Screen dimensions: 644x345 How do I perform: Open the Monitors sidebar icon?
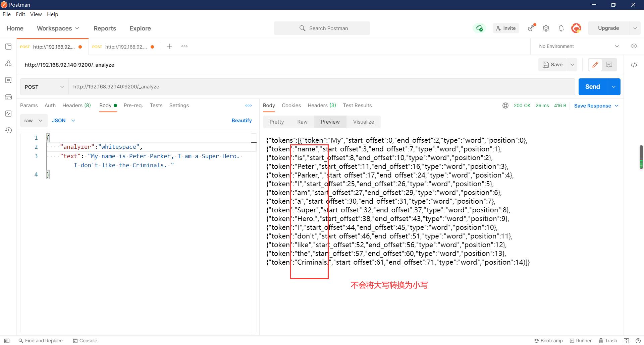8,114
